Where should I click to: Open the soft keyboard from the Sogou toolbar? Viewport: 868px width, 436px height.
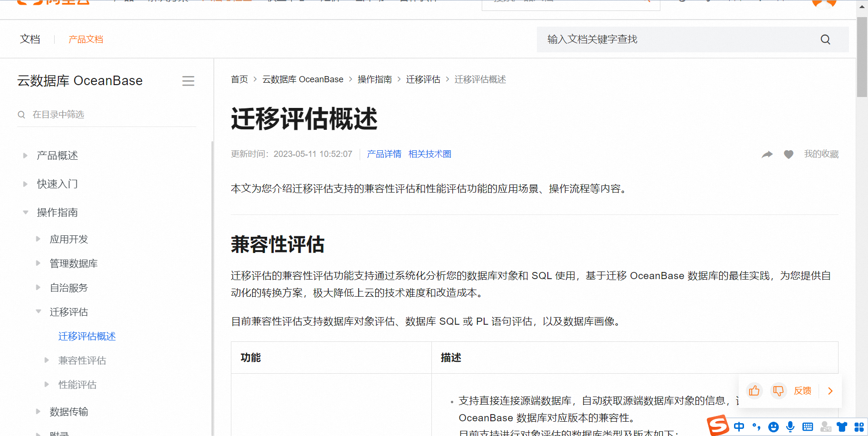tap(808, 426)
